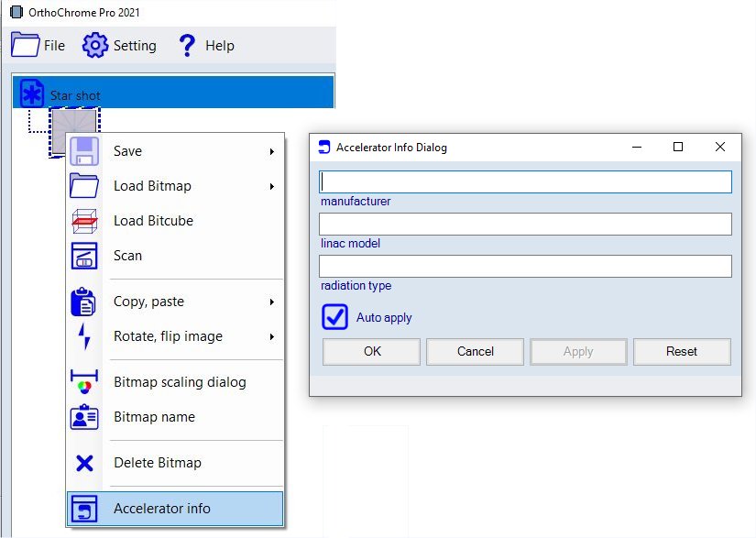Open the Setting menu

(x=119, y=46)
